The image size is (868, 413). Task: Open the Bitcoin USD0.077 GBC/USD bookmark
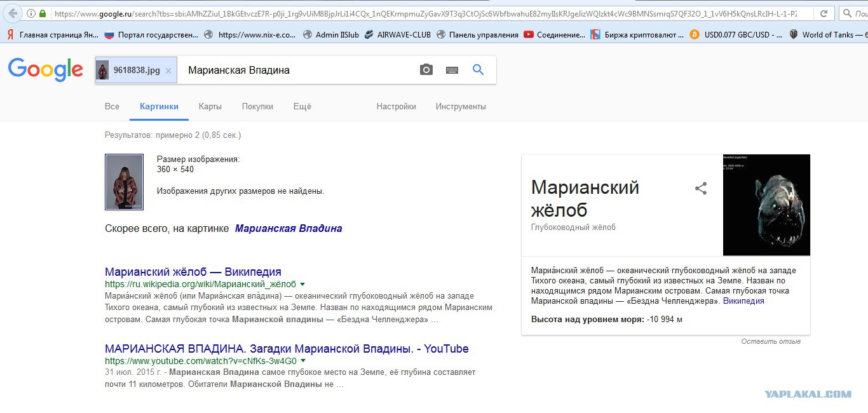737,35
